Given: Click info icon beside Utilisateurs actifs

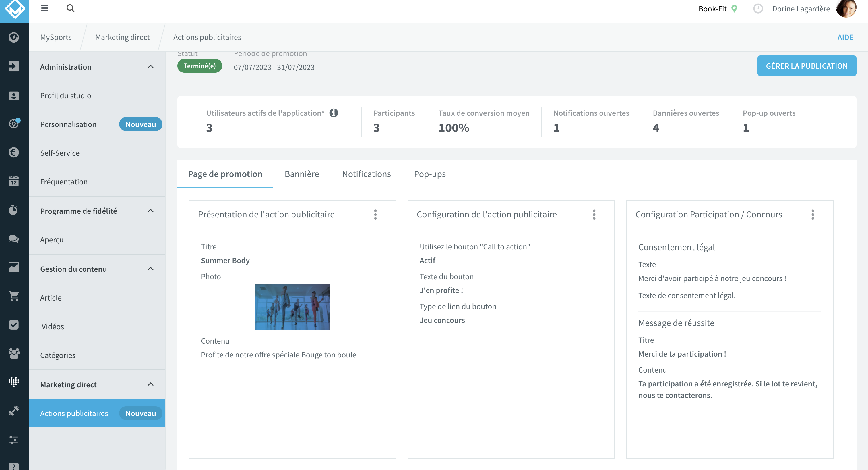Looking at the screenshot, I should click(x=334, y=113).
